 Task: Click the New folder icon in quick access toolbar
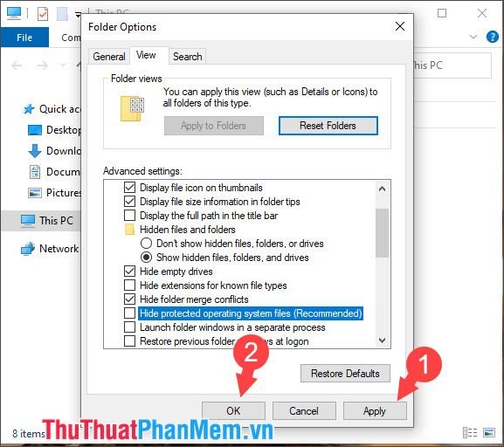(62, 14)
